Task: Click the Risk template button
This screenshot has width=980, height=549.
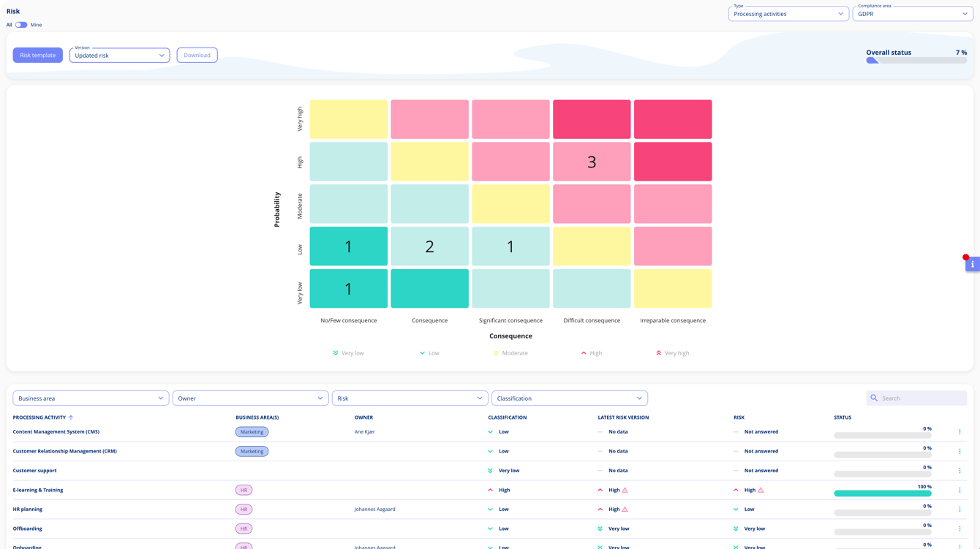Action: click(x=37, y=56)
